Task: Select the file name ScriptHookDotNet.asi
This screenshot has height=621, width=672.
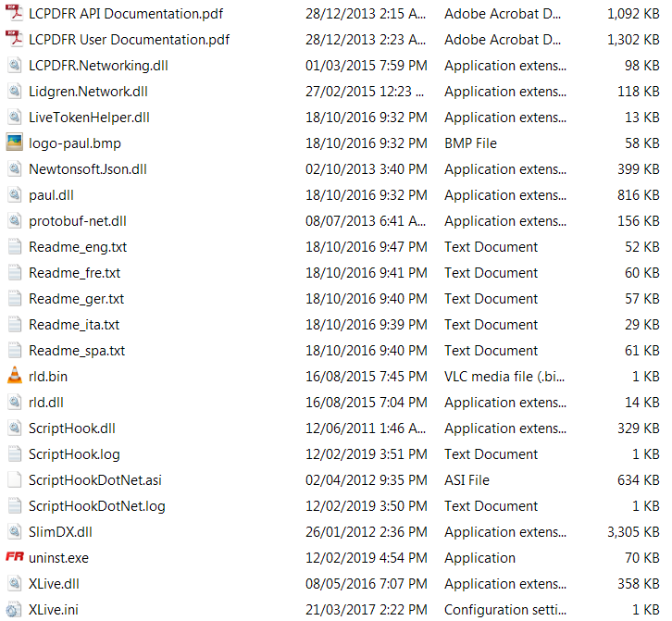Action: (x=95, y=480)
